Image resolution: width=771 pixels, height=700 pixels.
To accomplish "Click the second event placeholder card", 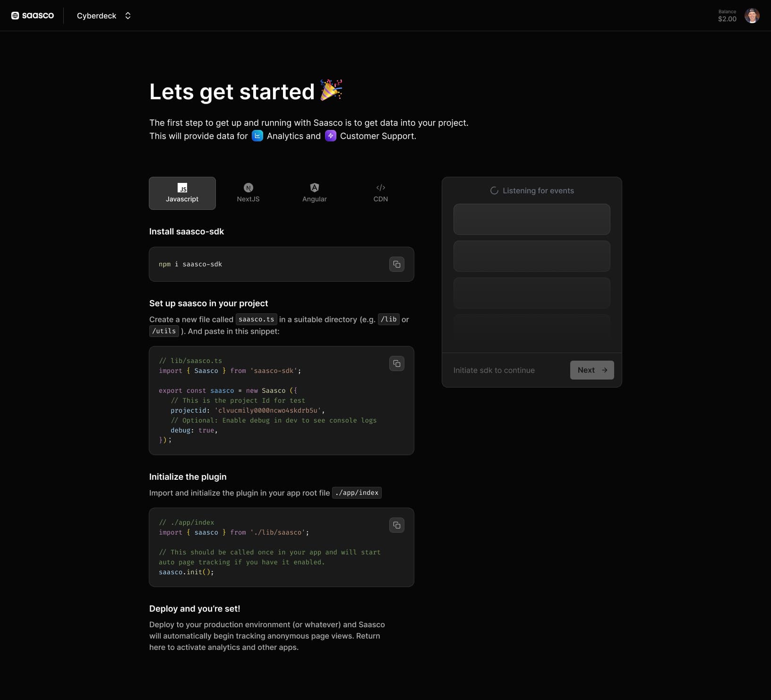I will [x=532, y=256].
